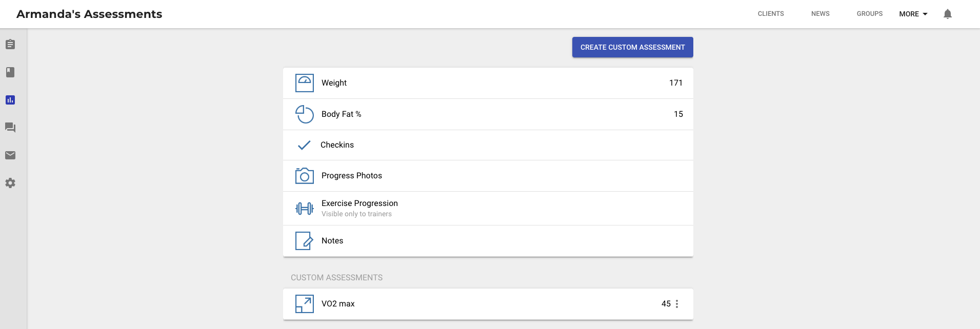This screenshot has width=980, height=329.
Task: Navigate to GROUPS in top bar
Action: 869,14
